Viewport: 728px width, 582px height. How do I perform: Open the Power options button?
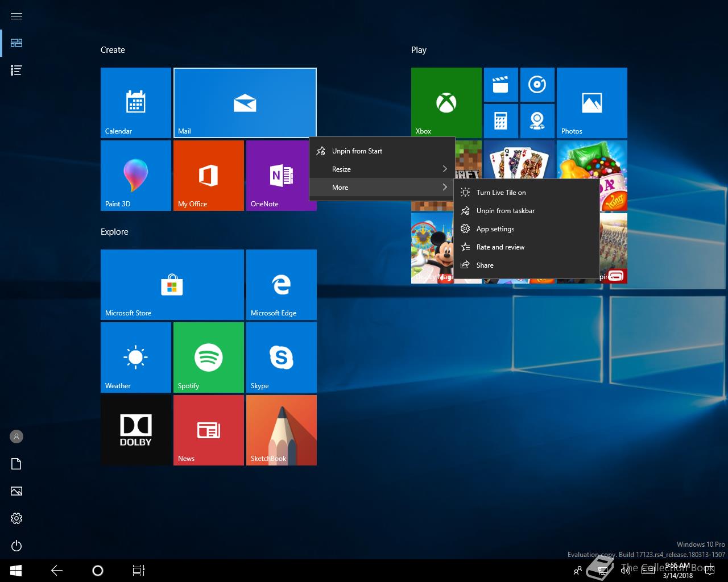pos(16,546)
